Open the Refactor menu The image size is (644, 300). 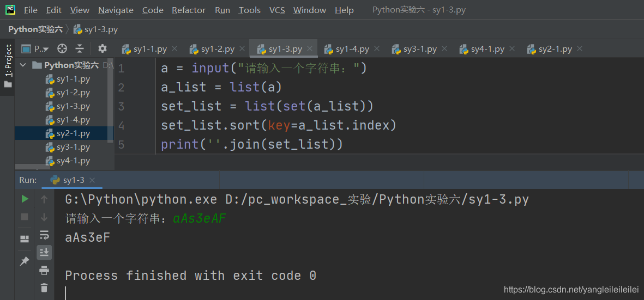(189, 10)
